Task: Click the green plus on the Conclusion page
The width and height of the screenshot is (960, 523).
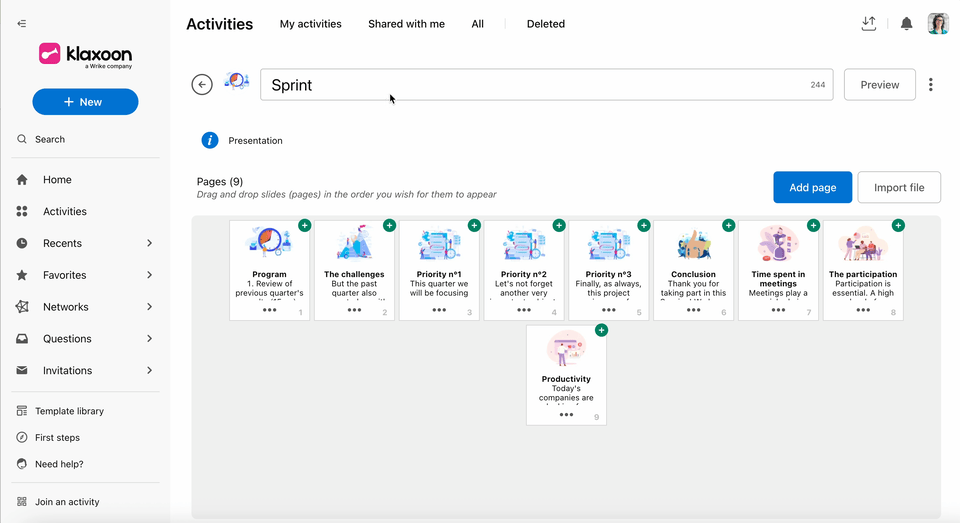Action: coord(729,225)
